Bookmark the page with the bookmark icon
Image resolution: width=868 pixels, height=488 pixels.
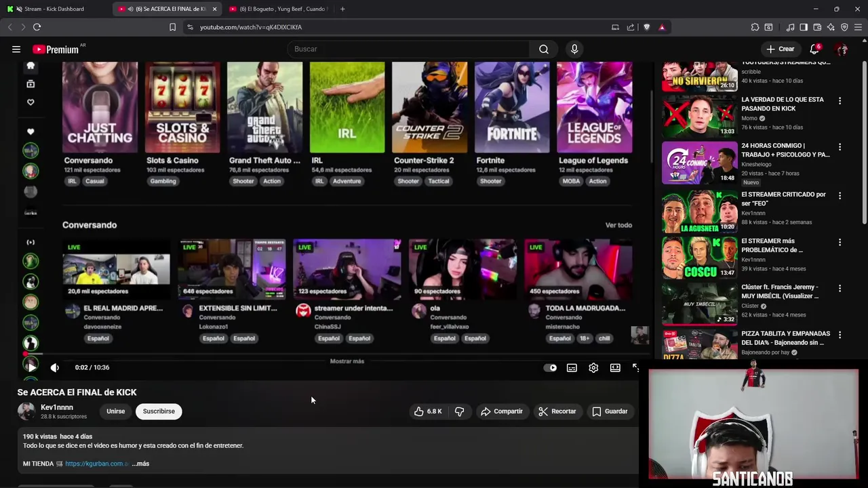pos(172,27)
